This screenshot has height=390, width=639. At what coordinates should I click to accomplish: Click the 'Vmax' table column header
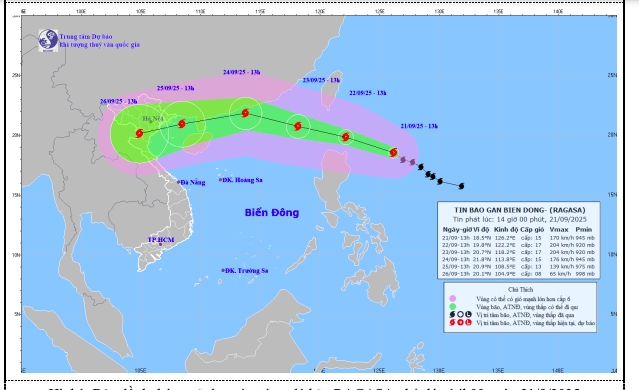(559, 229)
